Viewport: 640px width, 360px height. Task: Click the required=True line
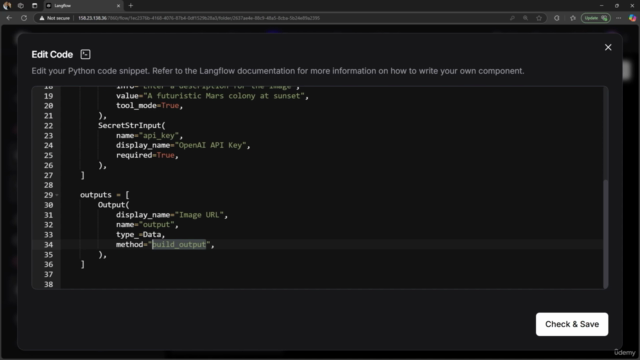coord(147,155)
